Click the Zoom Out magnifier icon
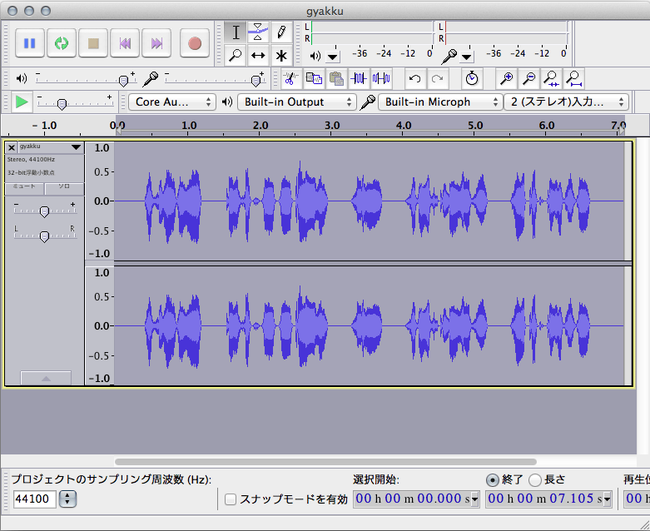Viewport: 650px width, 531px height. click(x=529, y=78)
